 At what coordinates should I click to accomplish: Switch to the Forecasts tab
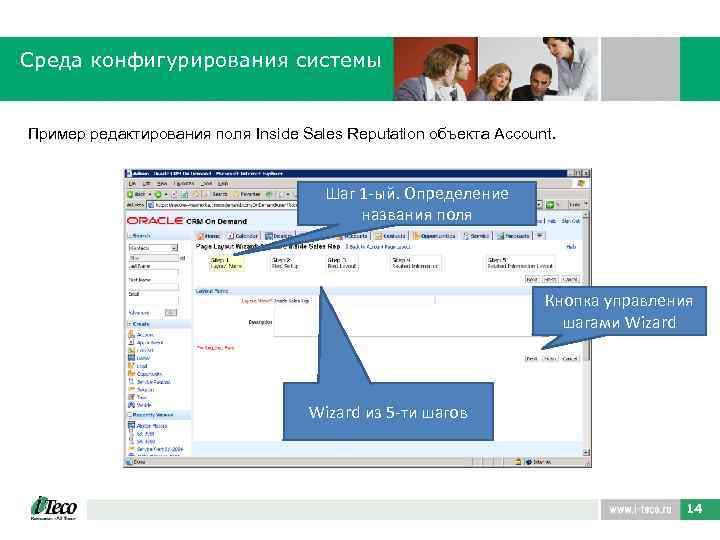point(513,236)
